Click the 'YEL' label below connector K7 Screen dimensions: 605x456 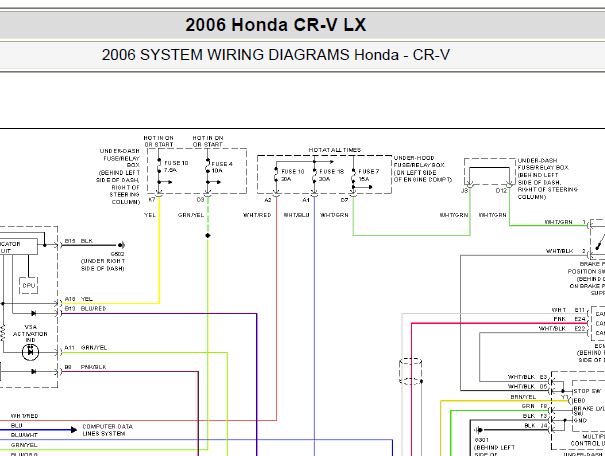150,215
